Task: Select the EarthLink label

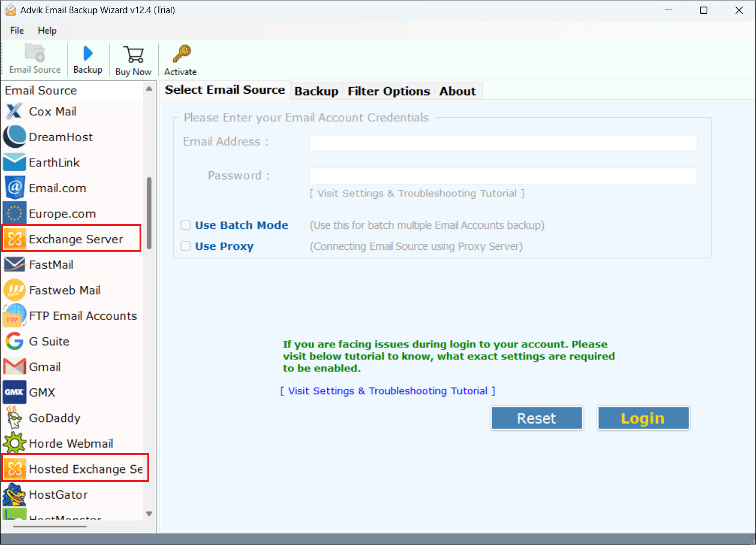Action: click(x=54, y=163)
